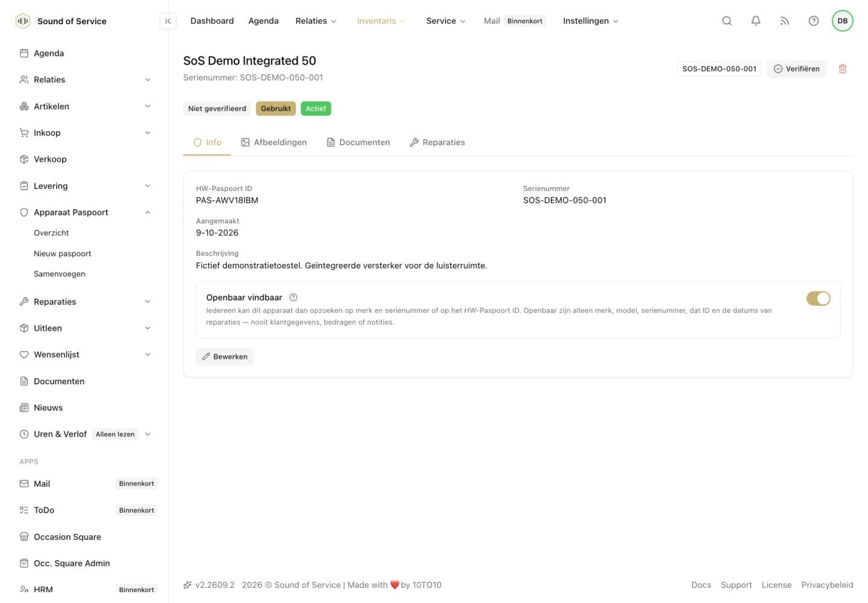Expand Artikelen chevron in sidebar
The image size is (868, 603).
148,106
